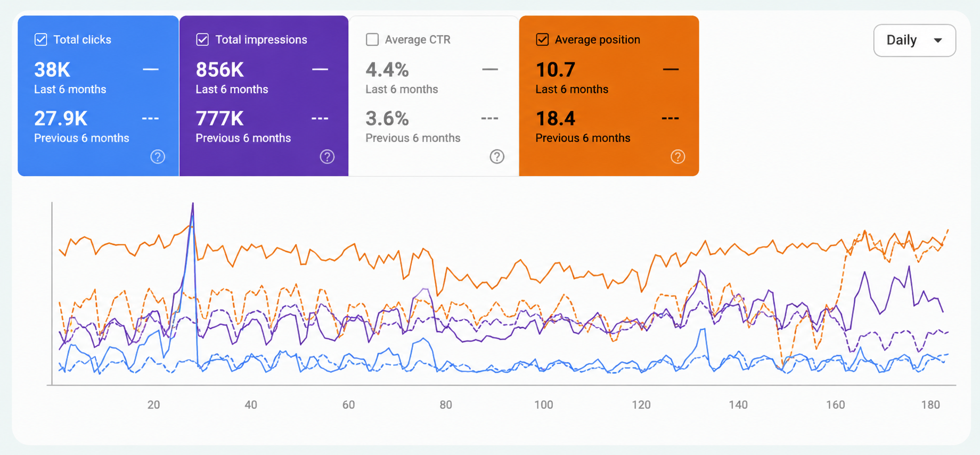980x455 pixels.
Task: Click the 4.4% average CTR value
Action: click(387, 70)
